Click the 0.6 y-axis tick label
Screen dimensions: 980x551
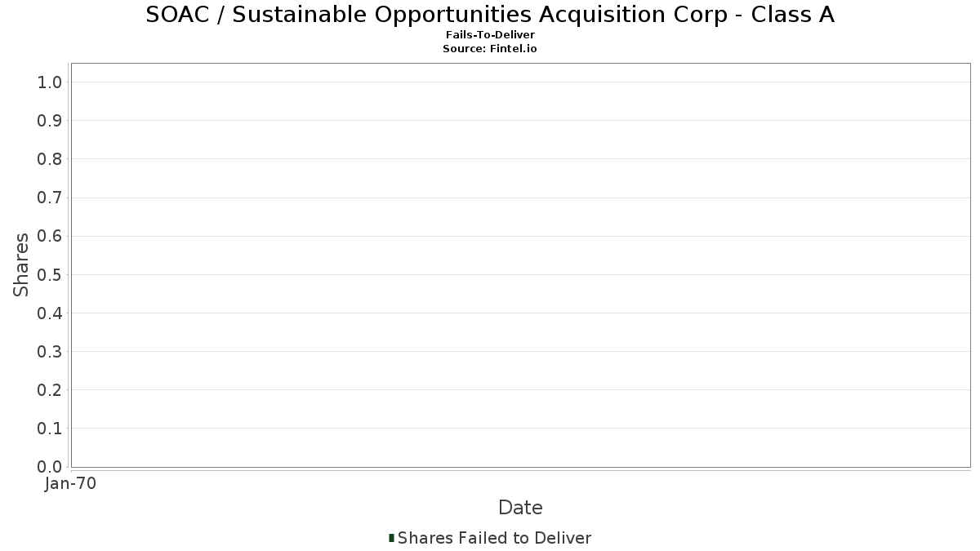50,236
